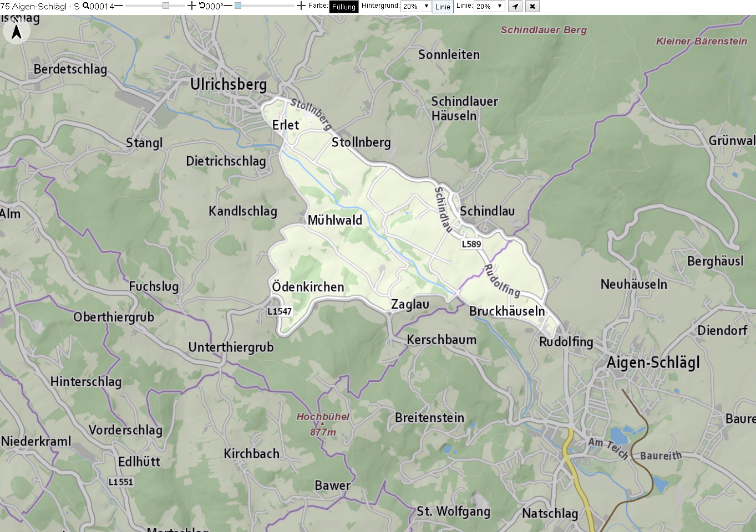756x532 pixels.
Task: Open the Linie opacity dropdown
Action: (489, 6)
